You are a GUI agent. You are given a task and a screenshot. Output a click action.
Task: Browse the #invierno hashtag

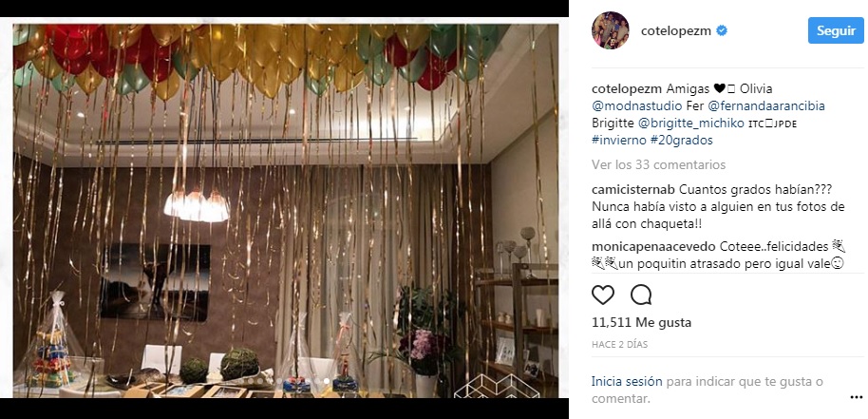click(618, 140)
